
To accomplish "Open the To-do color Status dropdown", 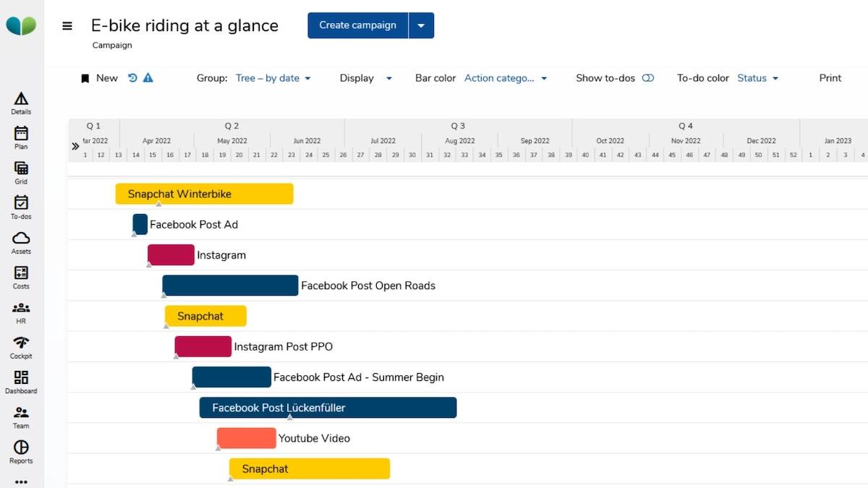I will pos(757,78).
